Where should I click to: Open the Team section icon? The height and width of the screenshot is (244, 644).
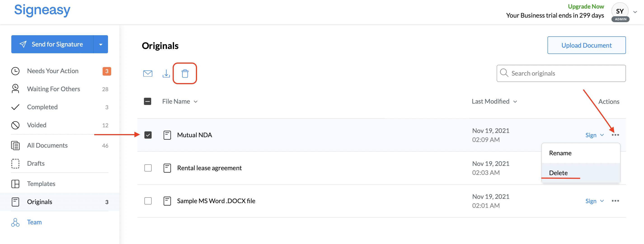15,222
